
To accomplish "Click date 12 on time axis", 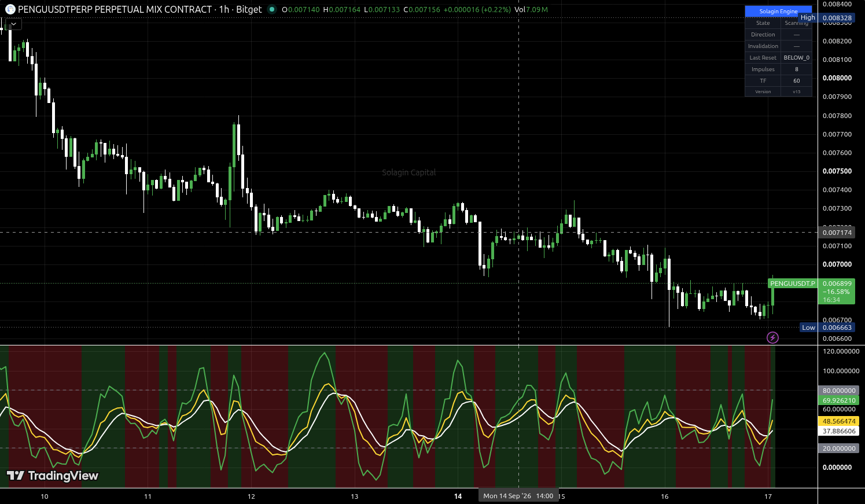I will pyautogui.click(x=251, y=496).
